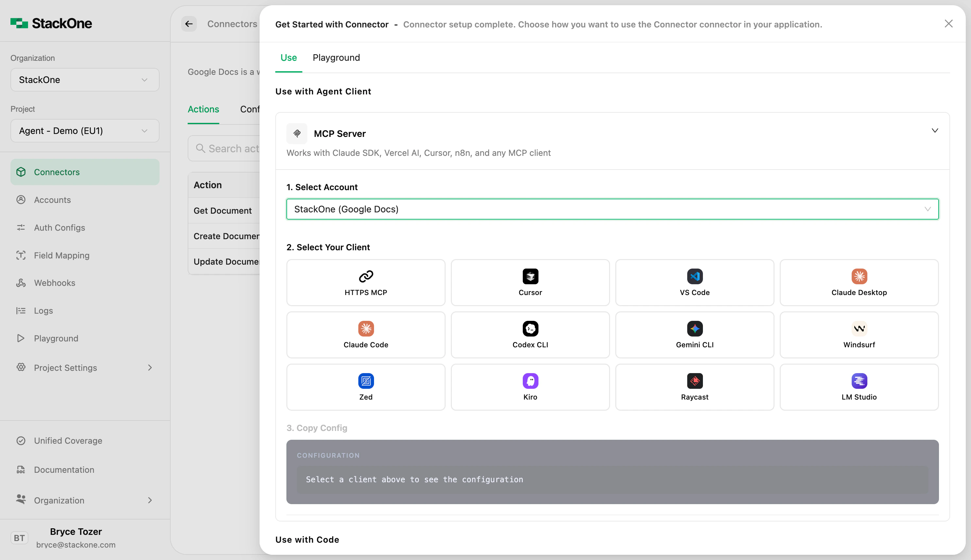Select the Claude Code client option

366,335
